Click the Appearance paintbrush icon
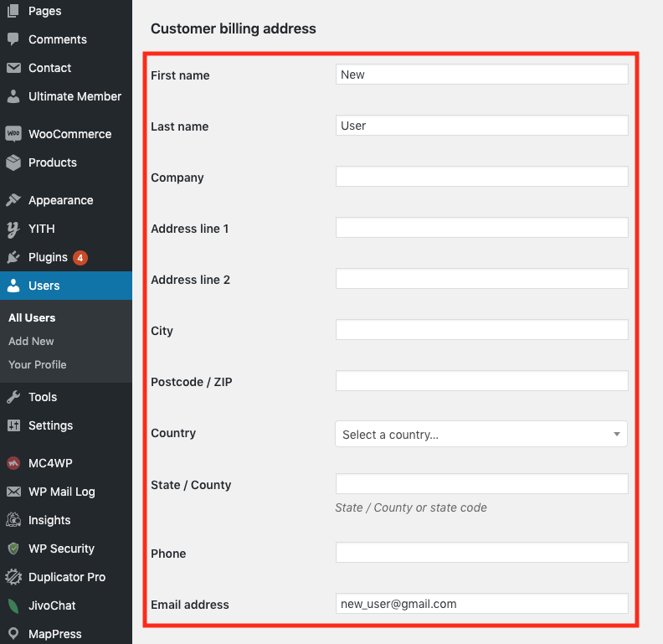Viewport: 663px width, 644px height. (x=13, y=200)
